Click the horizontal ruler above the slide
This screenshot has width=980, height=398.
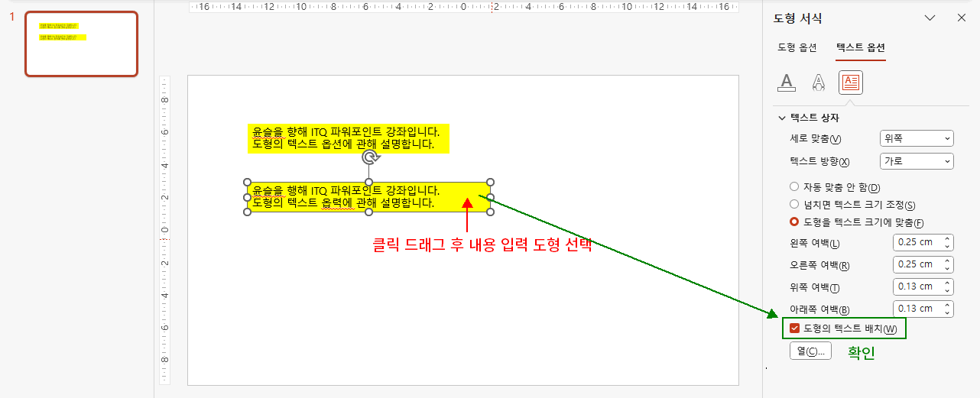coord(463,7)
